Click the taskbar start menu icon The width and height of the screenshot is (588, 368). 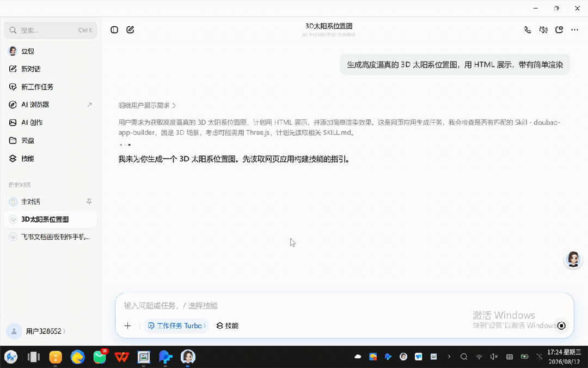tap(11, 357)
